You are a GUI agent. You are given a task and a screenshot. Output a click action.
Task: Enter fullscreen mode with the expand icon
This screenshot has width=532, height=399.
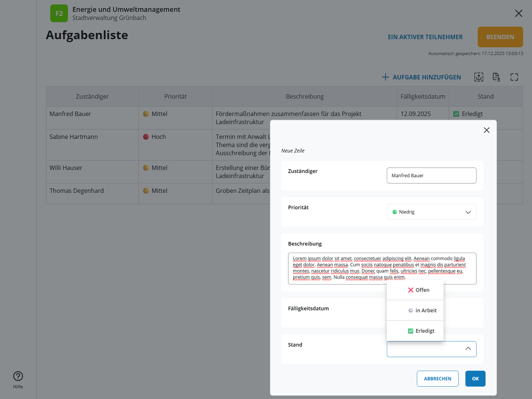click(514, 77)
